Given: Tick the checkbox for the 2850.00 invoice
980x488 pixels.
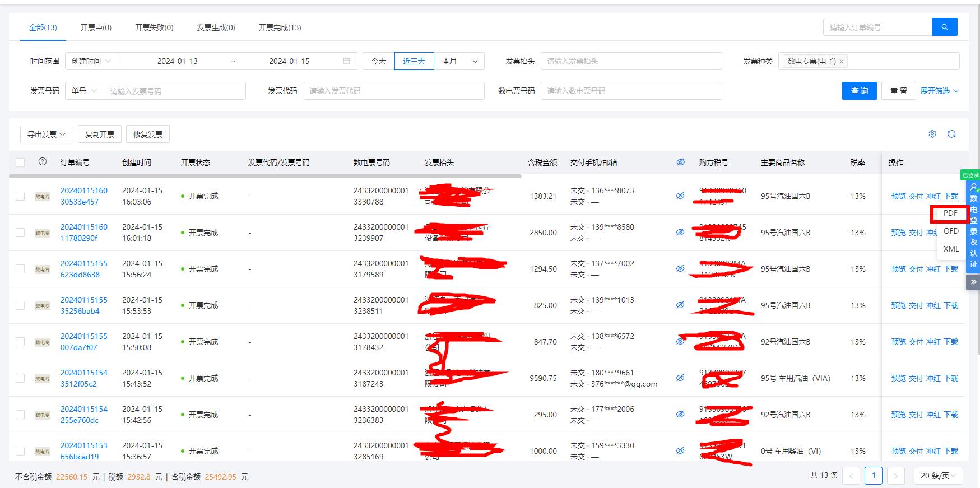Looking at the screenshot, I should [20, 233].
